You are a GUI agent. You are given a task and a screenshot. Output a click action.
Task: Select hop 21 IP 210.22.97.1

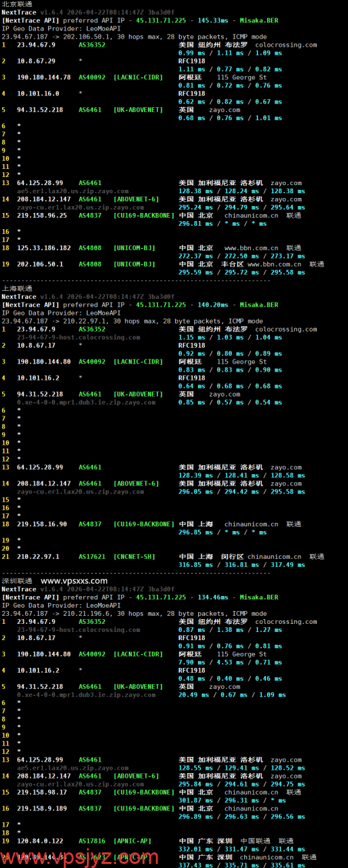(38, 557)
